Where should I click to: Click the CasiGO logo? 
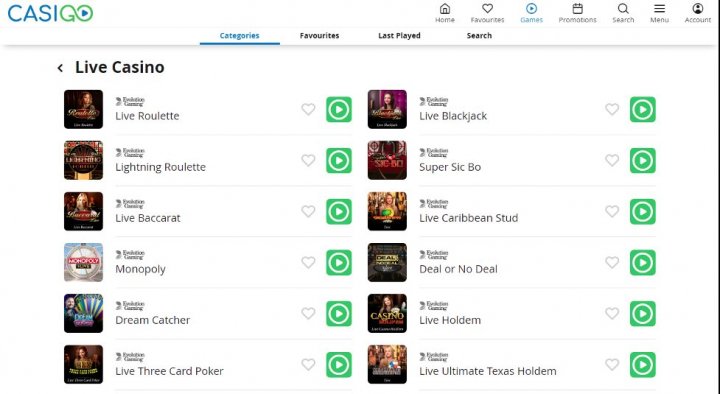[51, 13]
